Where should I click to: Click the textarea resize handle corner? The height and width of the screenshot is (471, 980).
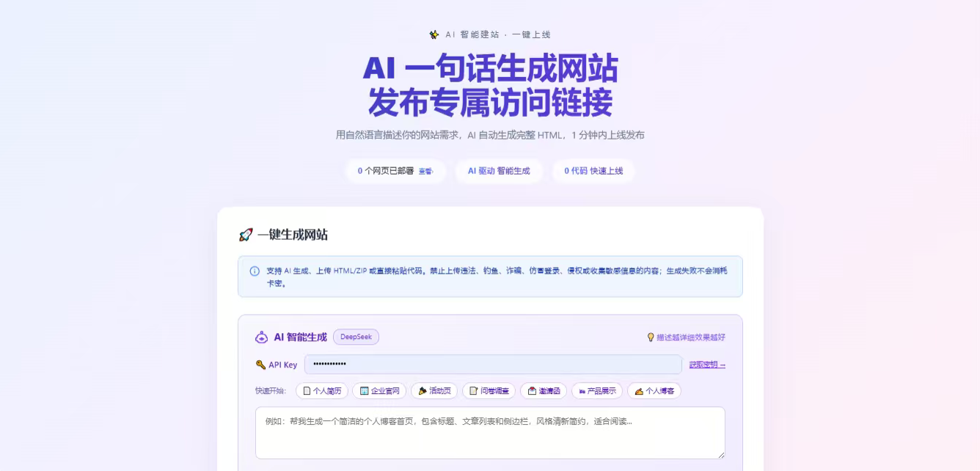tap(720, 455)
